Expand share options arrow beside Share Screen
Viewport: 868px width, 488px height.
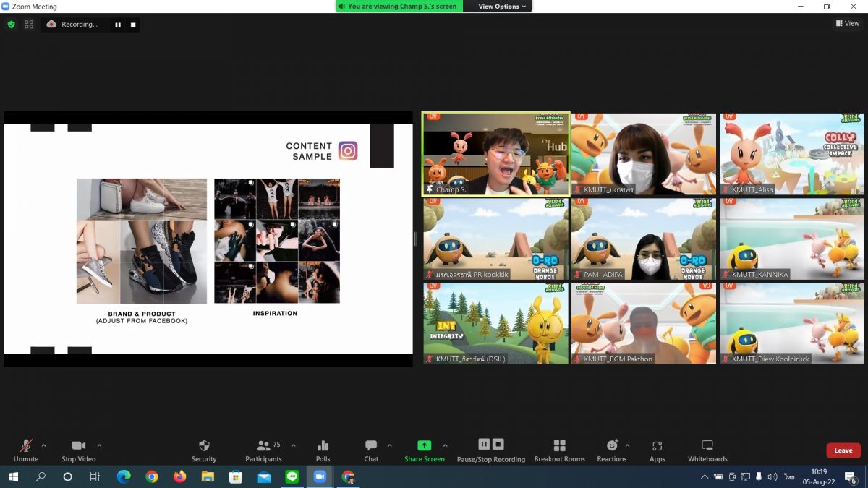(445, 445)
